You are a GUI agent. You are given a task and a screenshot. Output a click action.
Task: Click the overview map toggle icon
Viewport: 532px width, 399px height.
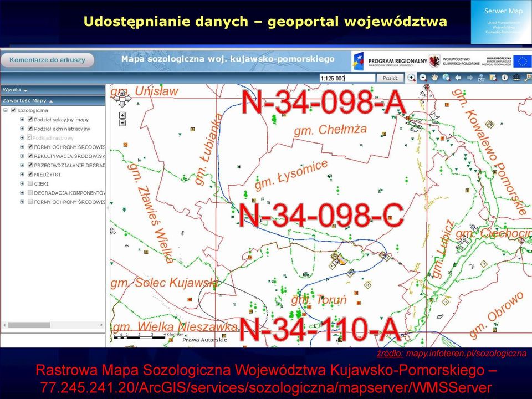click(528, 78)
